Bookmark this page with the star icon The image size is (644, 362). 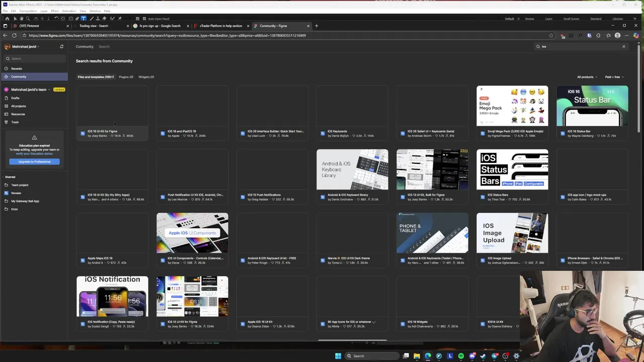click(551, 36)
